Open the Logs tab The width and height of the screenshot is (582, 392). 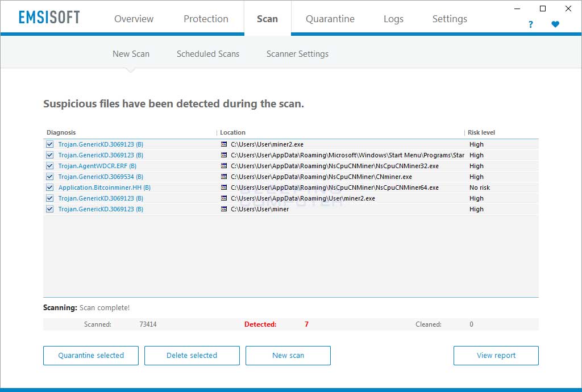coord(393,19)
